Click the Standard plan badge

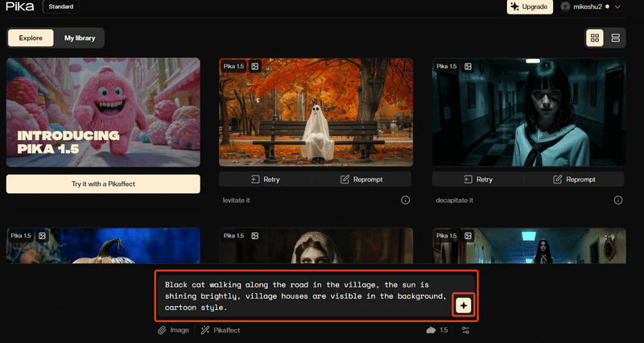pyautogui.click(x=61, y=6)
